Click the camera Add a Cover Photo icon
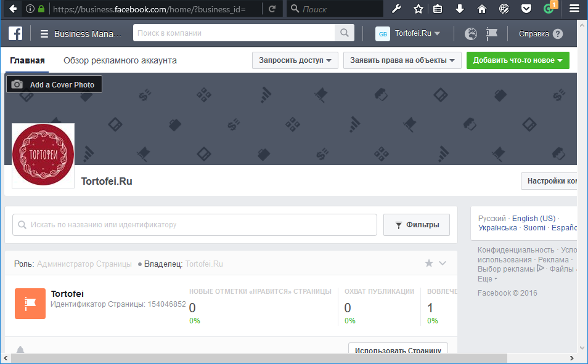Viewport: 588px width, 364px height. pos(17,84)
